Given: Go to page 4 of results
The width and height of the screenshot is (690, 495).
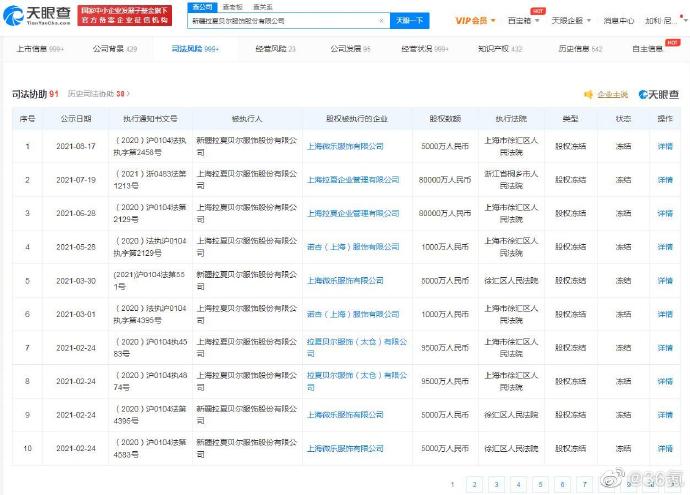Looking at the screenshot, I should point(518,484).
